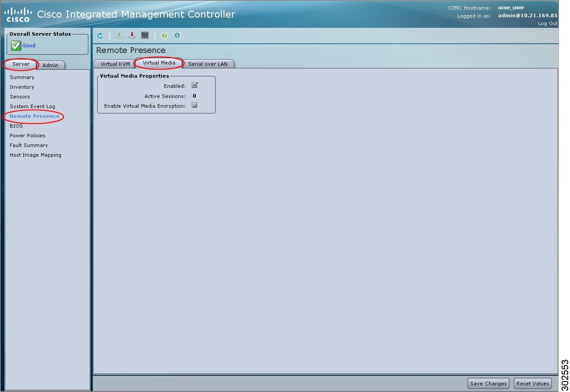Switch to the Admin tab
Screen dimensions: 570x392
[50, 65]
